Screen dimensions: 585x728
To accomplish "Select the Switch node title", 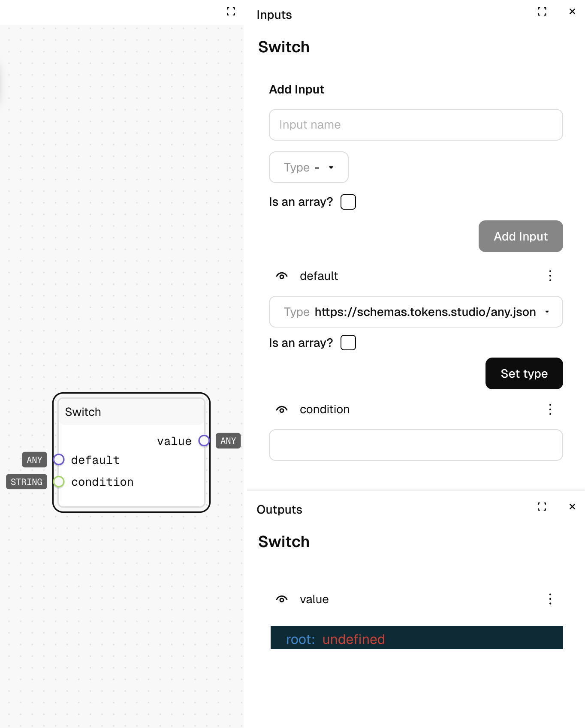I will pos(83,412).
